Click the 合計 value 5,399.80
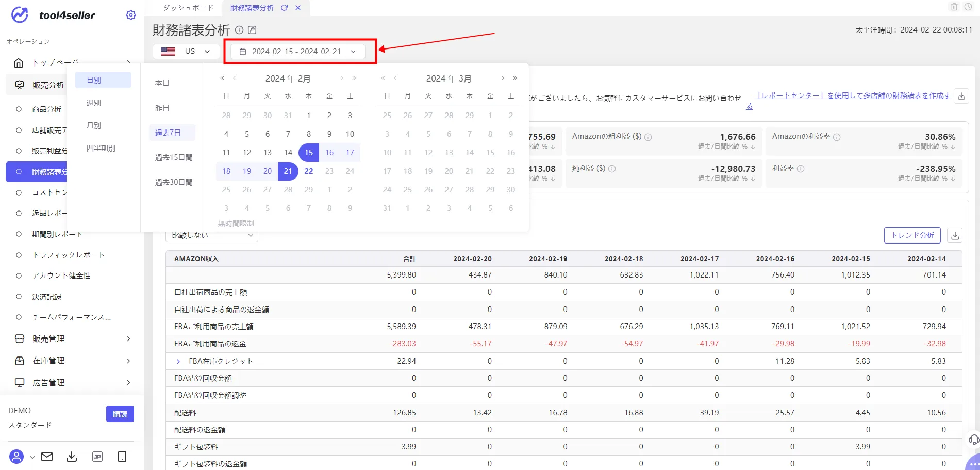This screenshot has width=980, height=470. pos(401,275)
